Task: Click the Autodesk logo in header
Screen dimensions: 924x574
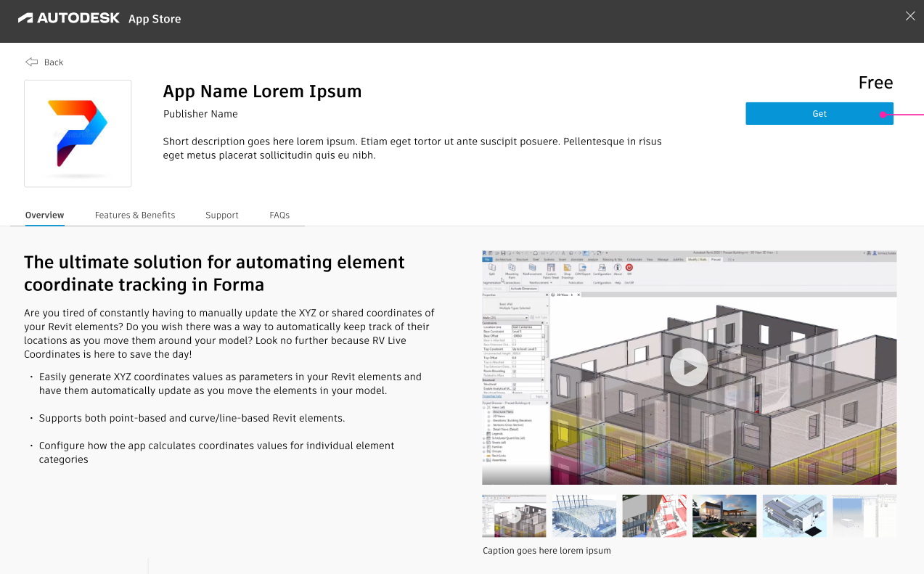Action: point(68,18)
